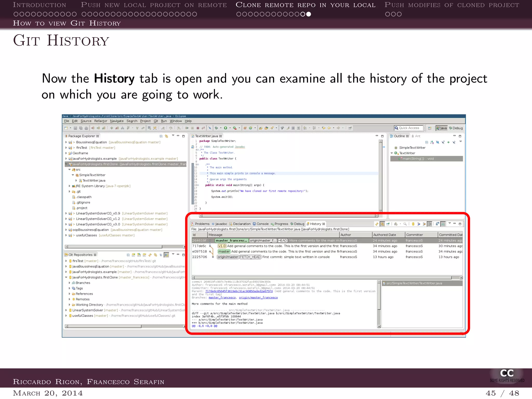The height and width of the screenshot is (399, 532).
Task: Toggle Show all branches and tags in History
Action: (x=443, y=224)
